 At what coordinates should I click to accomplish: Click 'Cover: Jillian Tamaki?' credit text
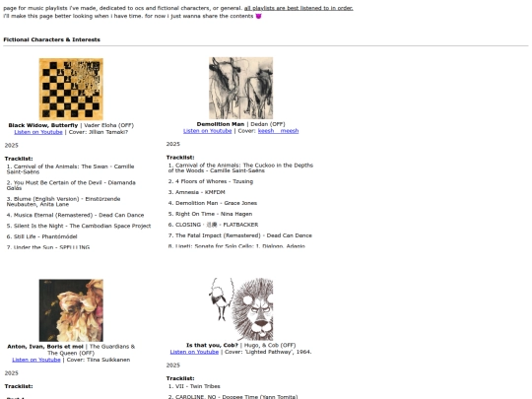(x=99, y=132)
